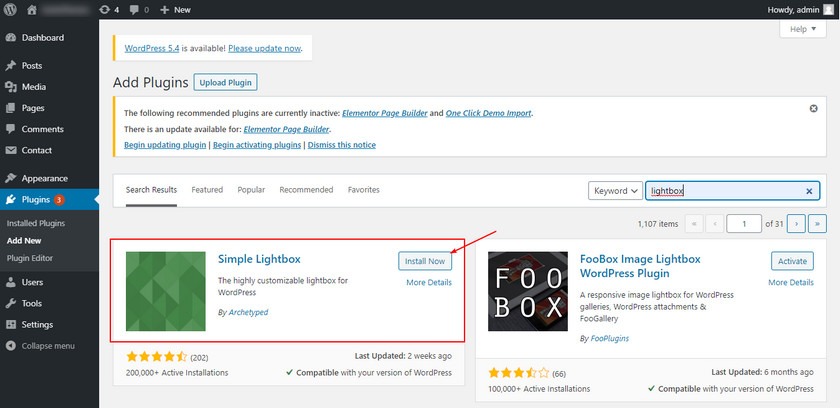Open the Keyword search type dropdown
This screenshot has width=840, height=408.
coord(615,191)
